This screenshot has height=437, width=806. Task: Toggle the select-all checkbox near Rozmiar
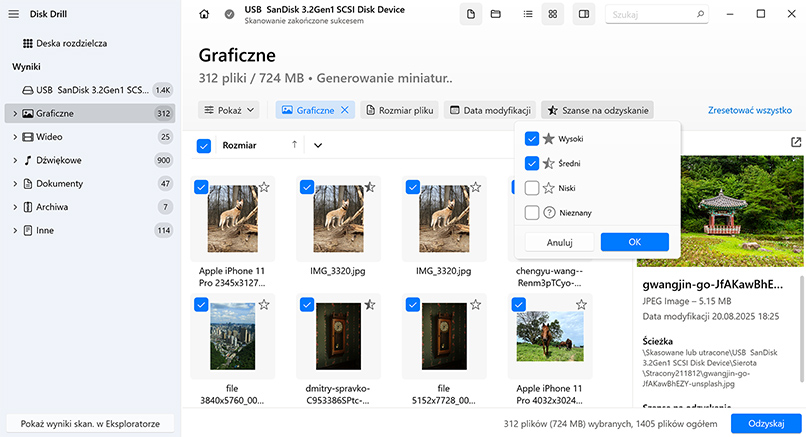[x=204, y=145]
